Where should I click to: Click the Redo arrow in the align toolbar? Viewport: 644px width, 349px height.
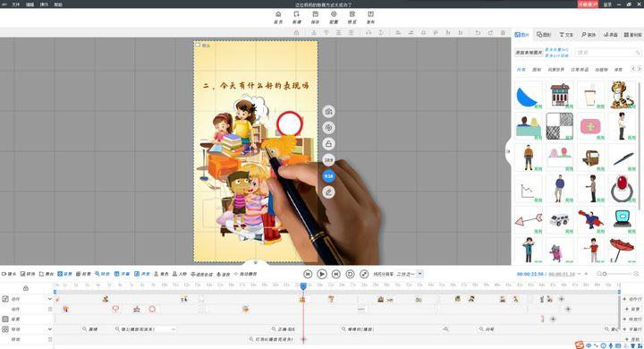tap(490, 32)
